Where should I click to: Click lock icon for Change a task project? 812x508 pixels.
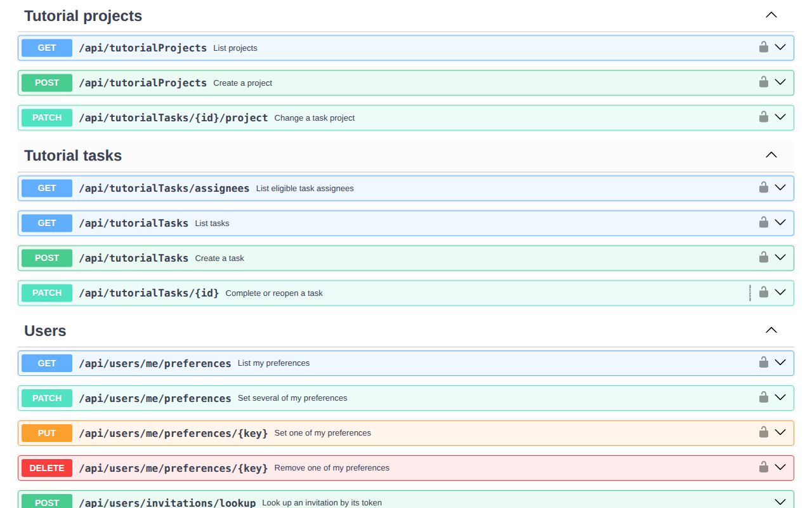tap(764, 117)
